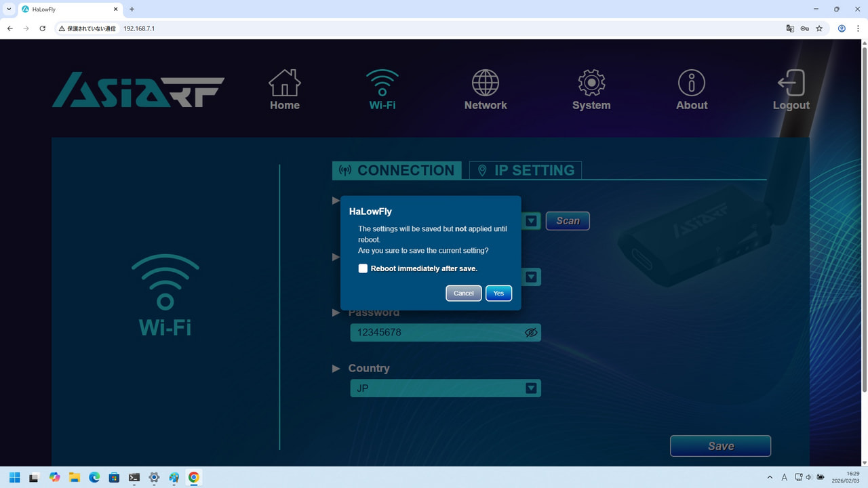This screenshot has width=868, height=488.
Task: Select the CONNECTION tab
Action: 397,170
